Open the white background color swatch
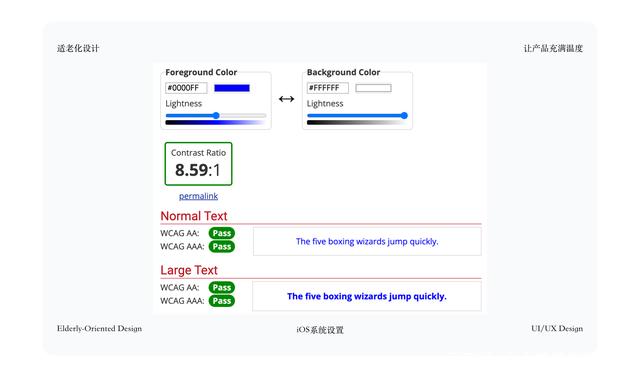Image resolution: width=640 pixels, height=377 pixels. click(x=373, y=88)
